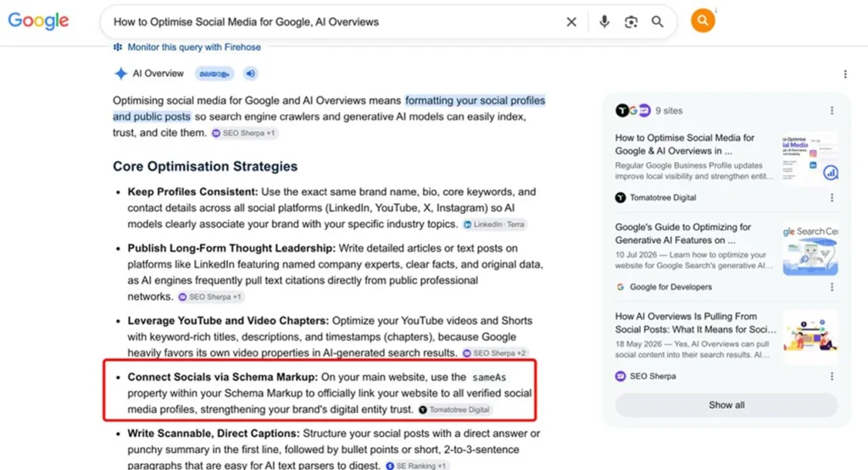This screenshot has height=470, width=868.
Task: Click Google for Developers favicon
Action: (x=620, y=287)
